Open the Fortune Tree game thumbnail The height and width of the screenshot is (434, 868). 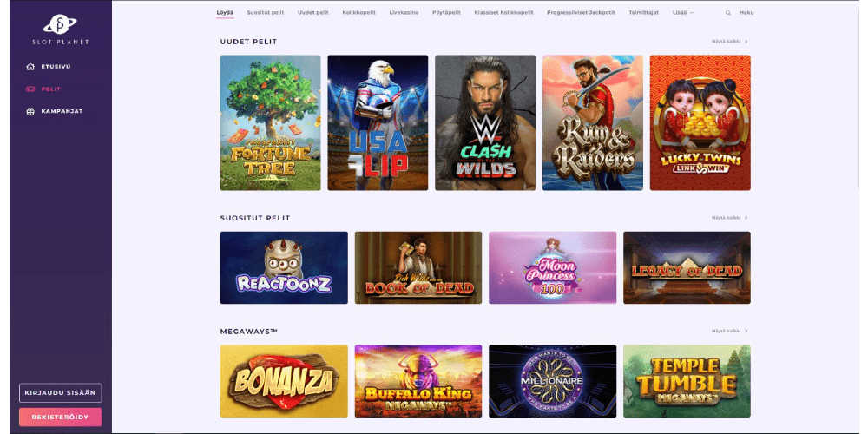(x=270, y=123)
